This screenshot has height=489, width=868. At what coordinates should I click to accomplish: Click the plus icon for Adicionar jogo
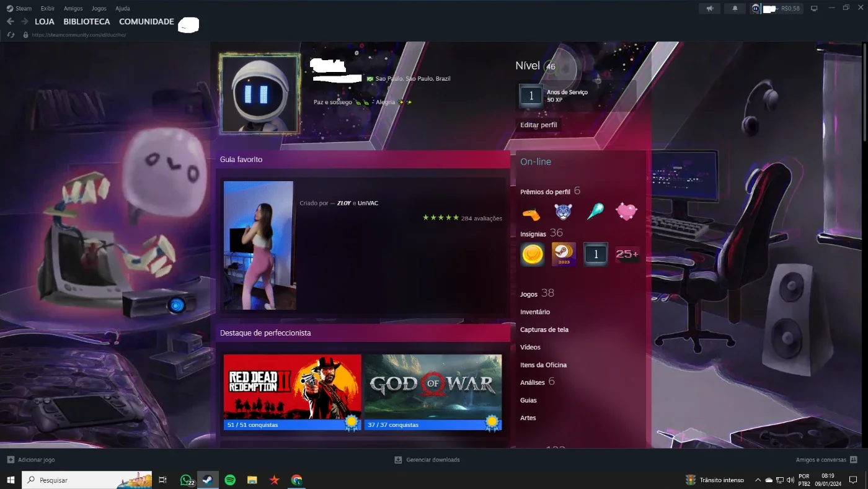click(11, 460)
